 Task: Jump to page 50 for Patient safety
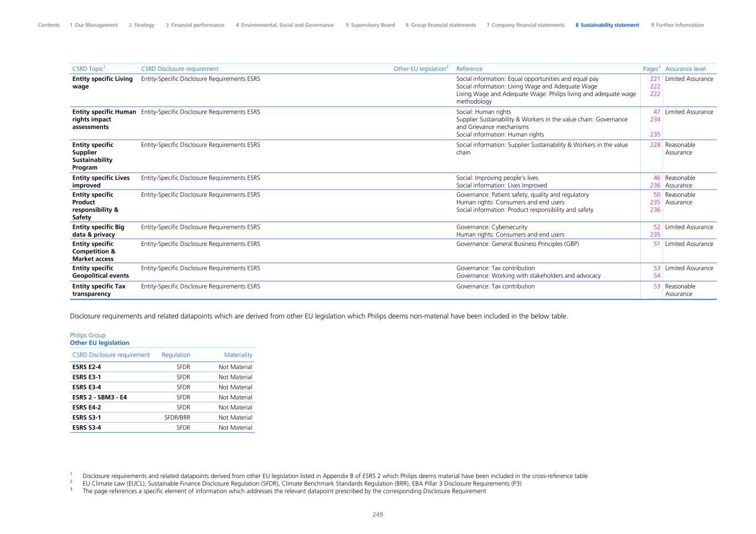click(x=656, y=195)
